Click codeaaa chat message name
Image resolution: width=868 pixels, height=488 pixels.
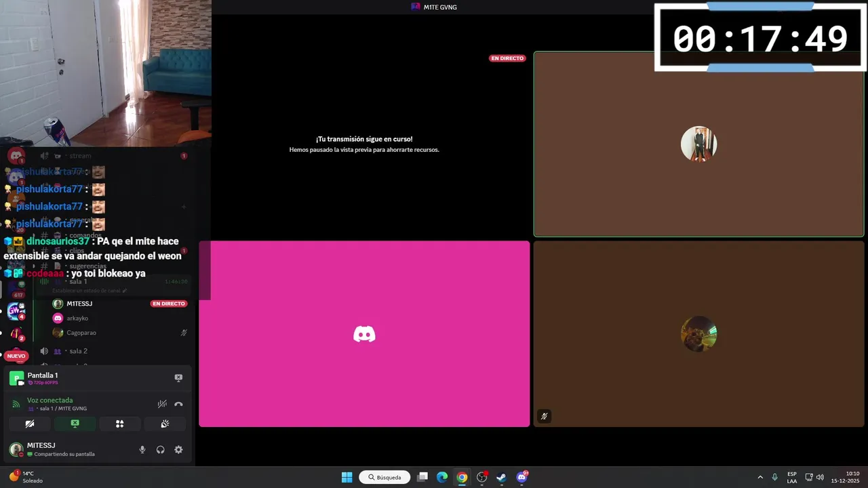pos(45,274)
